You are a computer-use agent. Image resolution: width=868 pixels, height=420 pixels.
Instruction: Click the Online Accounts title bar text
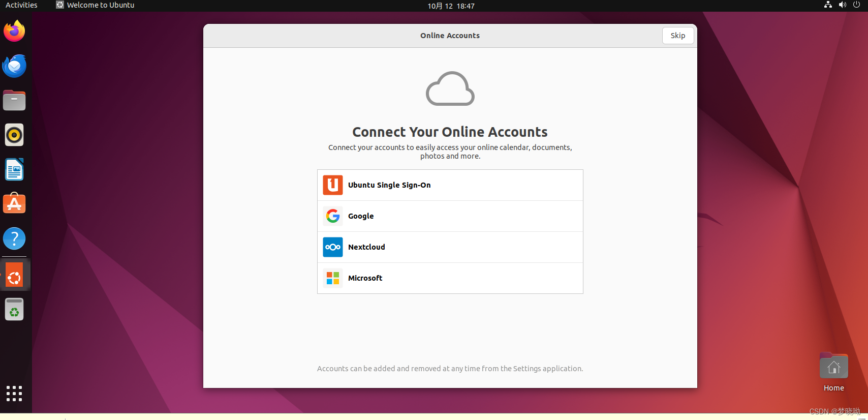coord(450,36)
